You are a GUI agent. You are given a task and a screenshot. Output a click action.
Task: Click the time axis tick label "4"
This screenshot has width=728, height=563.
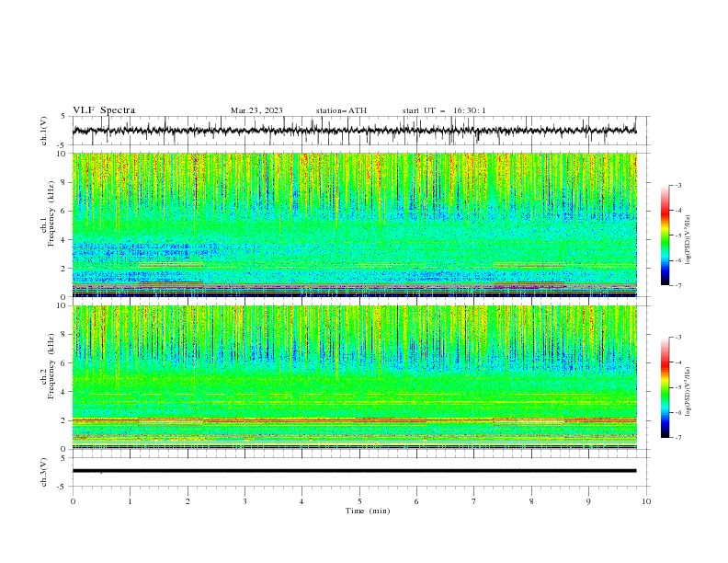tap(301, 501)
